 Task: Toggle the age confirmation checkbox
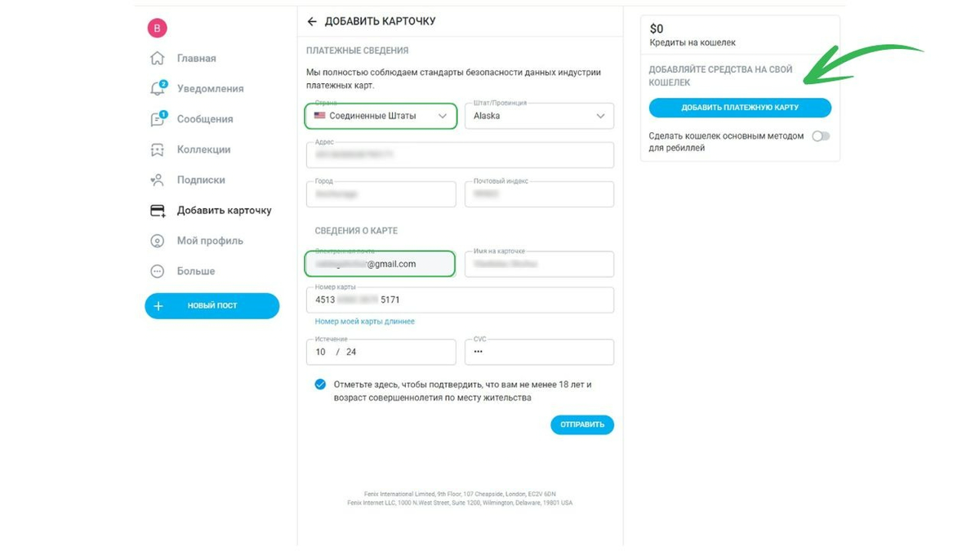[320, 384]
